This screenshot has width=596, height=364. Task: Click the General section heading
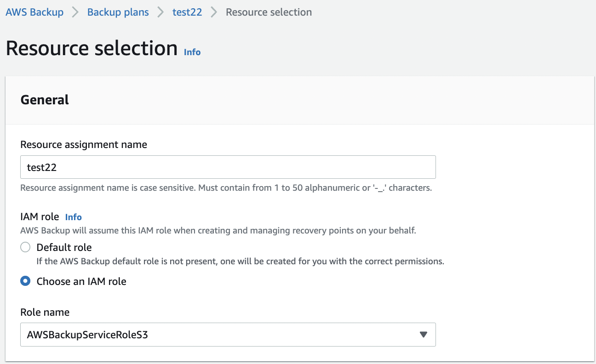click(45, 100)
